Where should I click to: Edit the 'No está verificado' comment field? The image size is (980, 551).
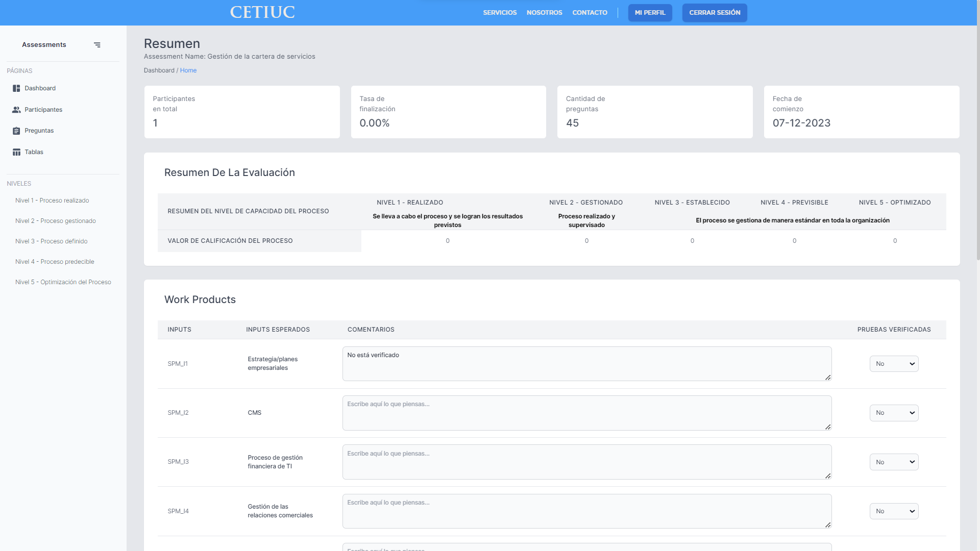tap(586, 363)
